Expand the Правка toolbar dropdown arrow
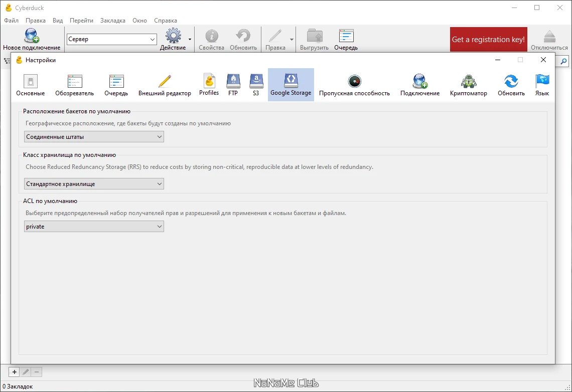 pyautogui.click(x=292, y=39)
